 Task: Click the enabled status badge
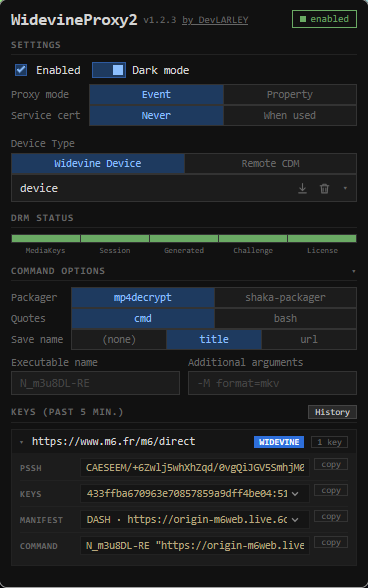click(x=324, y=19)
